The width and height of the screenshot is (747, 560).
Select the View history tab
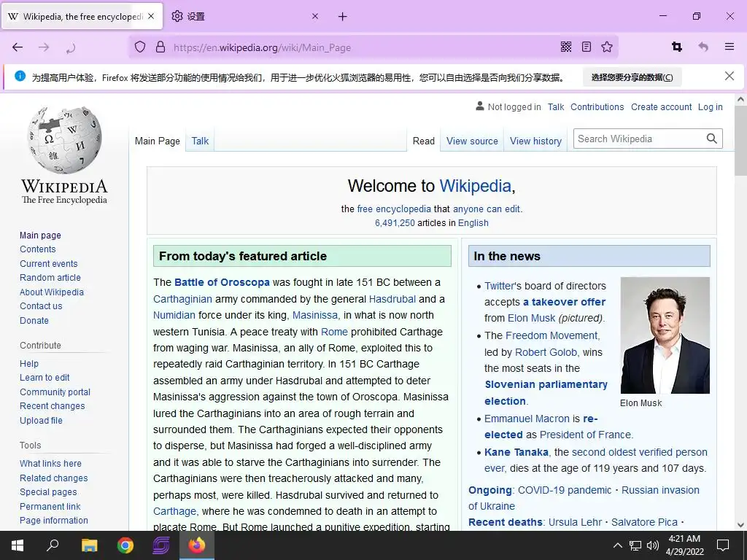535,141
